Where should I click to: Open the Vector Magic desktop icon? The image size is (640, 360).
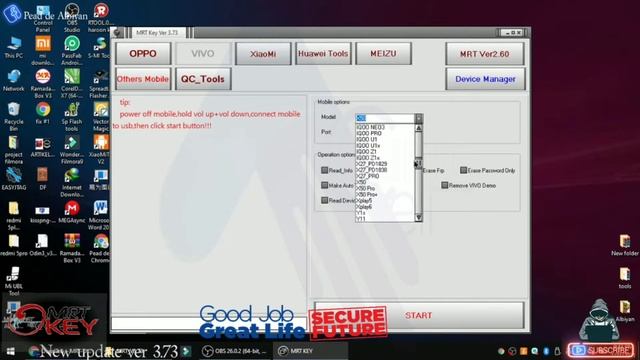click(x=100, y=116)
